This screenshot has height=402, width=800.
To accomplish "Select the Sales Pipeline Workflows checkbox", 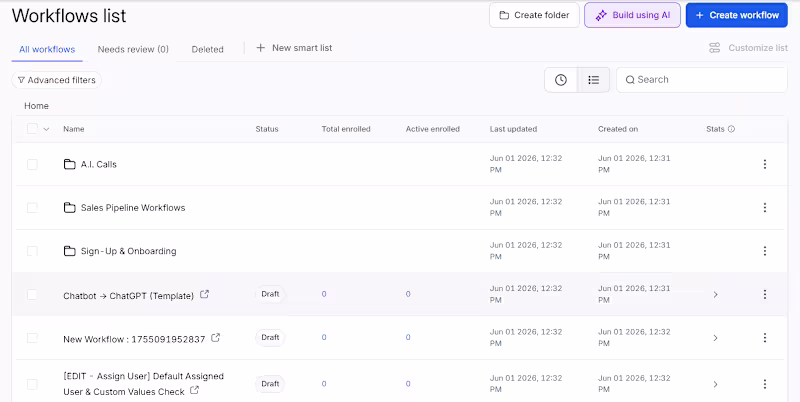I will (32, 208).
